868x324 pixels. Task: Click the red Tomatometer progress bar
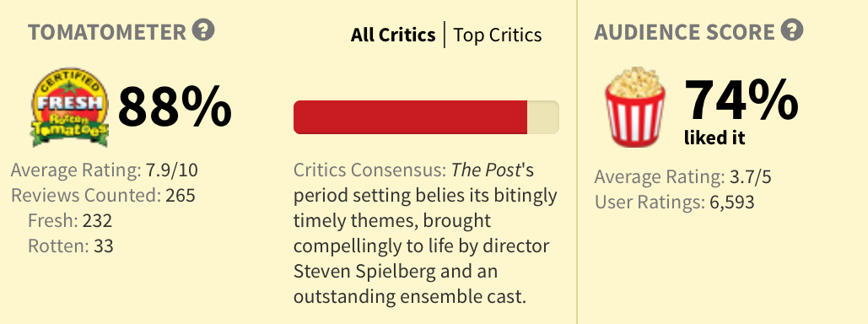(410, 117)
